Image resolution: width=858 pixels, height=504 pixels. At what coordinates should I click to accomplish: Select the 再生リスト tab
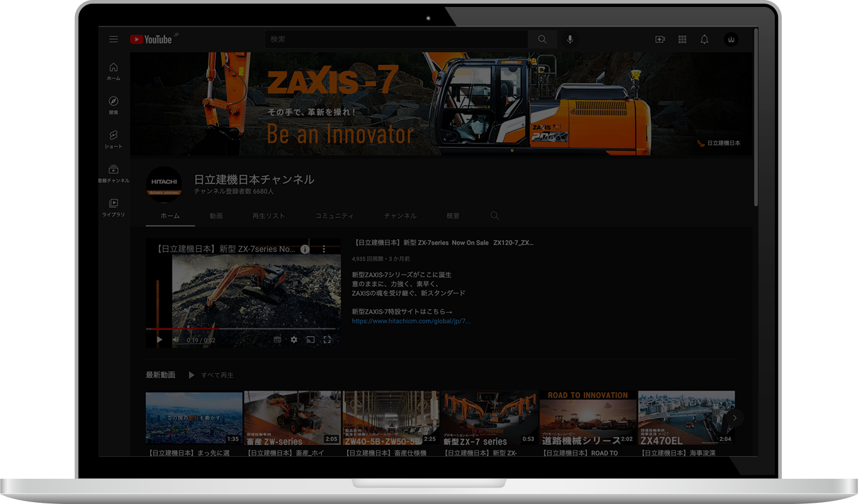[x=268, y=215]
